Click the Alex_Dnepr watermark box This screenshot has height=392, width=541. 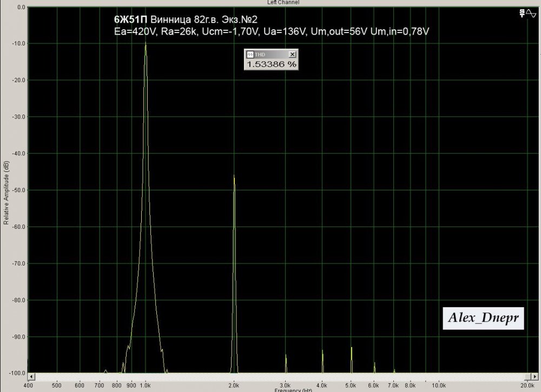tap(484, 318)
